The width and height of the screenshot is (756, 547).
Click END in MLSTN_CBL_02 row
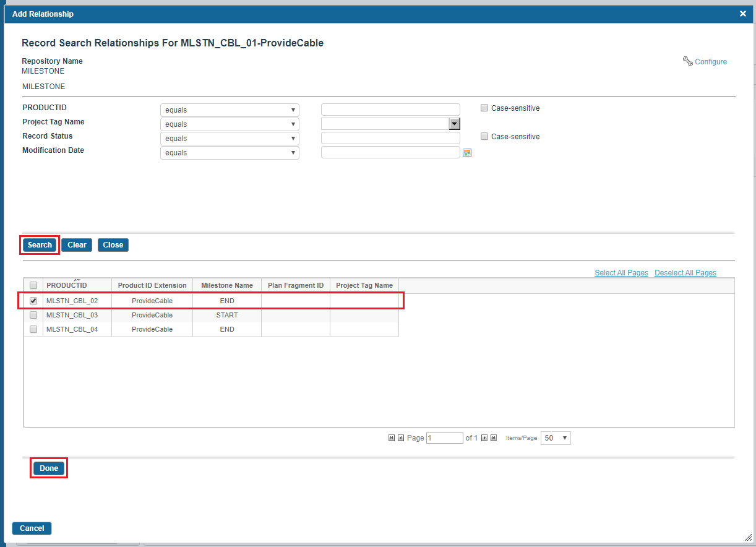pyautogui.click(x=227, y=301)
